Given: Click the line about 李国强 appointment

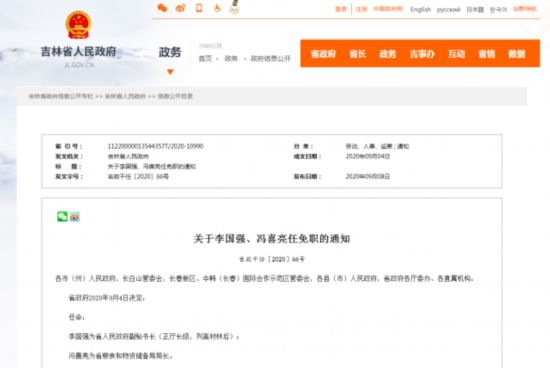Looking at the screenshot, I should coord(154,336).
